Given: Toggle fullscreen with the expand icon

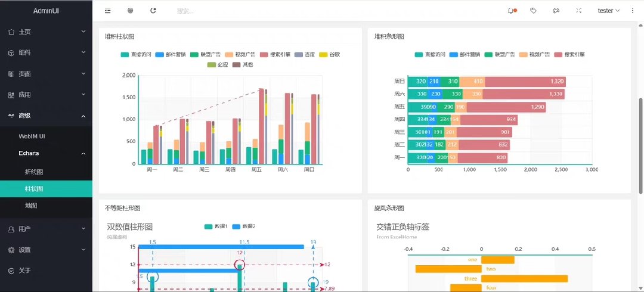Looking at the screenshot, I should [578, 11].
